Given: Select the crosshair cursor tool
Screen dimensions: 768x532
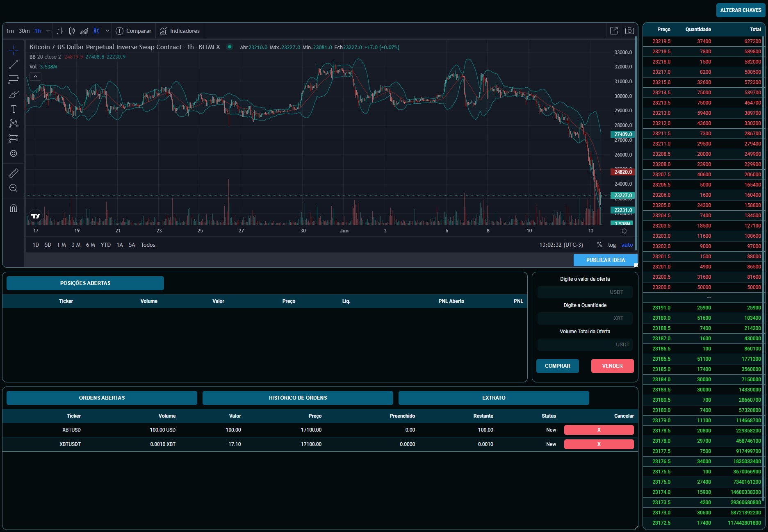Looking at the screenshot, I should pos(14,50).
